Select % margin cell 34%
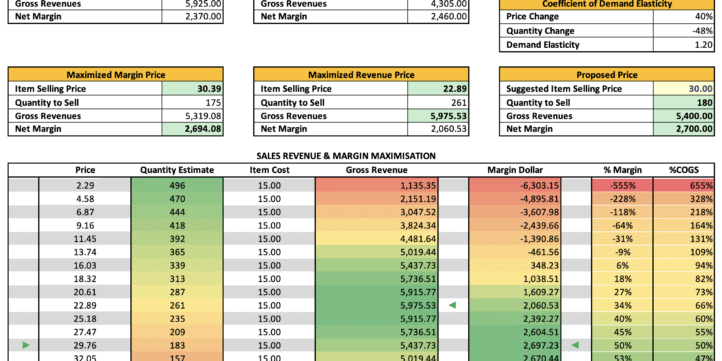 click(623, 305)
